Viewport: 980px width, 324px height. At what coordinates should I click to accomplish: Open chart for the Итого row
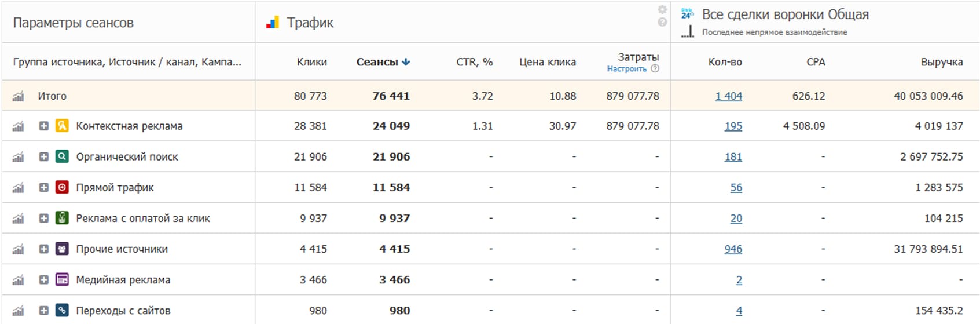[x=19, y=96]
